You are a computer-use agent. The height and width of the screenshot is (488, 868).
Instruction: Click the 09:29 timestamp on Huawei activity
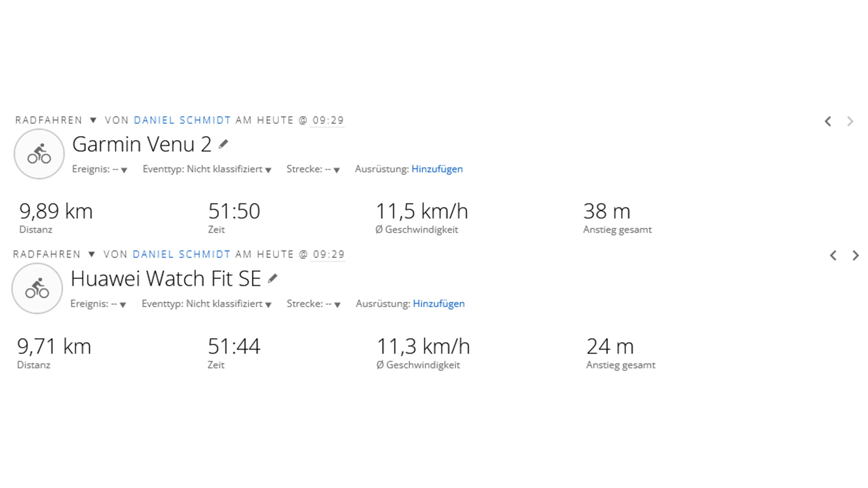(x=329, y=254)
